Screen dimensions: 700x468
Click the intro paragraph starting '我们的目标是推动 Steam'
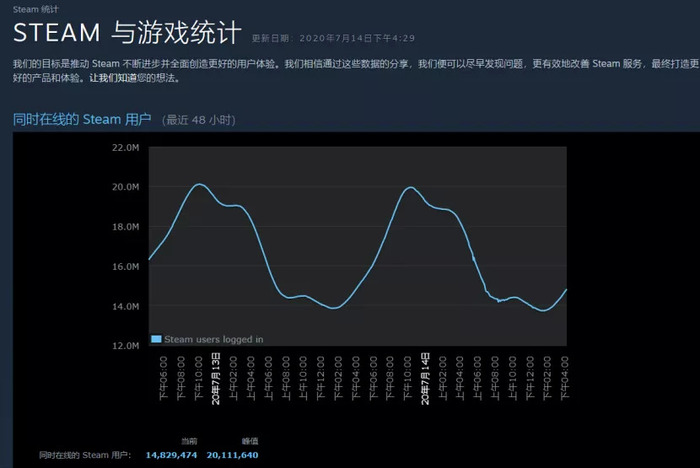click(x=356, y=71)
